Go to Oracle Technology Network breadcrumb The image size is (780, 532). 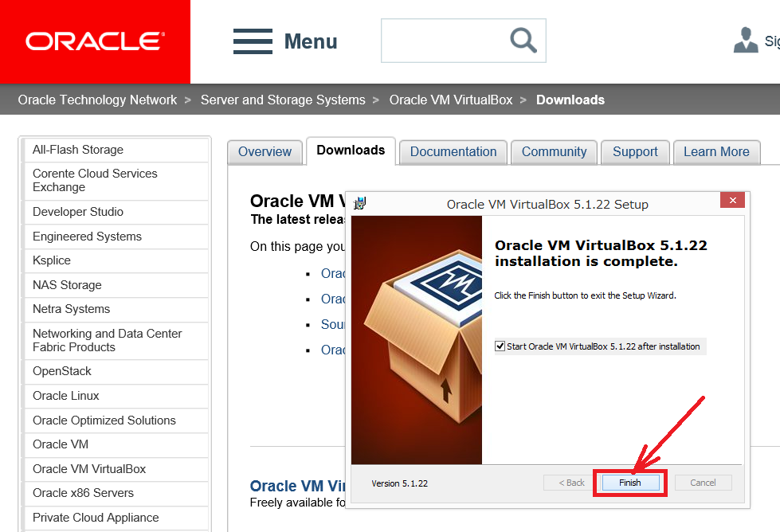pyautogui.click(x=97, y=100)
